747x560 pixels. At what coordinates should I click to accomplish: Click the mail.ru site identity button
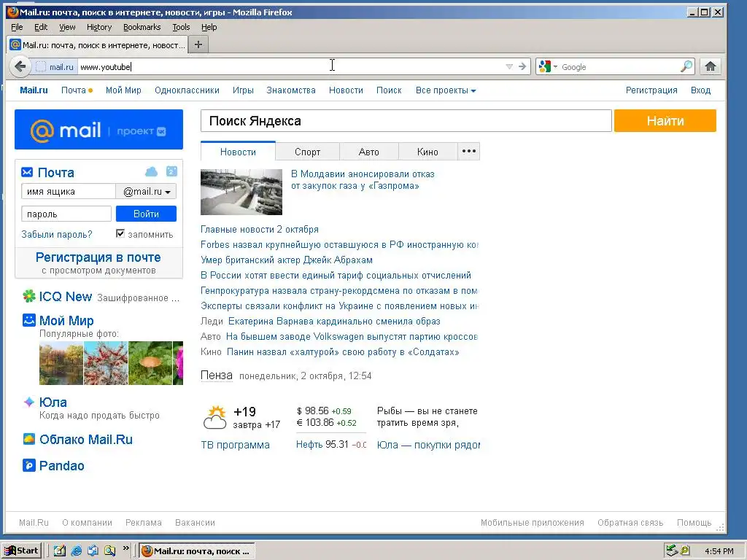[55, 66]
